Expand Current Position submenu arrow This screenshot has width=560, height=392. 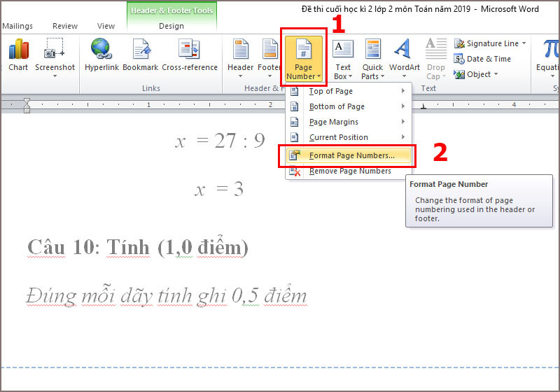click(x=403, y=137)
